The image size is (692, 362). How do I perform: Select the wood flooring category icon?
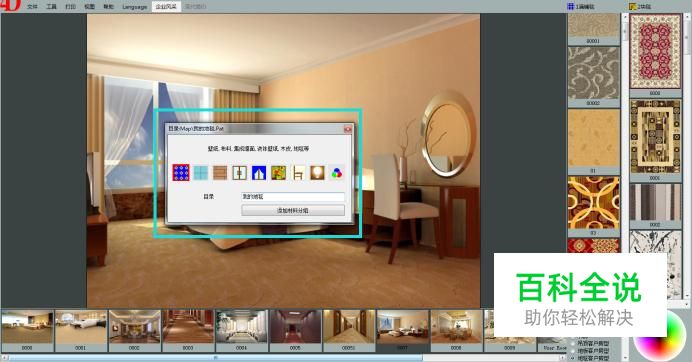(220, 173)
